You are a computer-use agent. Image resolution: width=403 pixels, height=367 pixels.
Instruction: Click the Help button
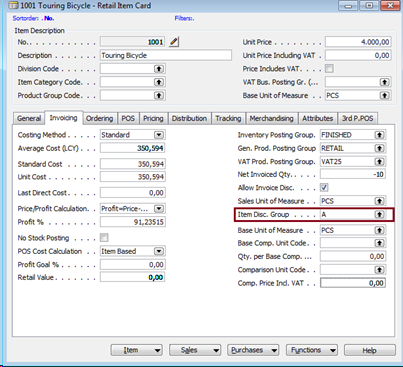coord(370,350)
